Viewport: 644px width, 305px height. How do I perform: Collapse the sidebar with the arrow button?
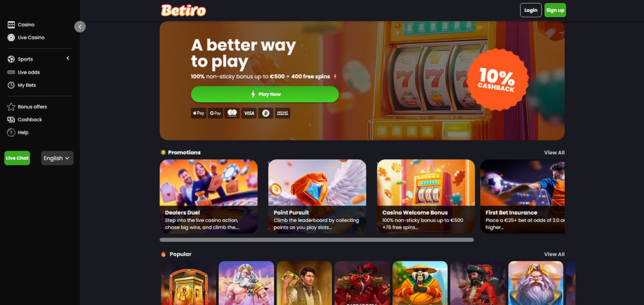click(80, 26)
